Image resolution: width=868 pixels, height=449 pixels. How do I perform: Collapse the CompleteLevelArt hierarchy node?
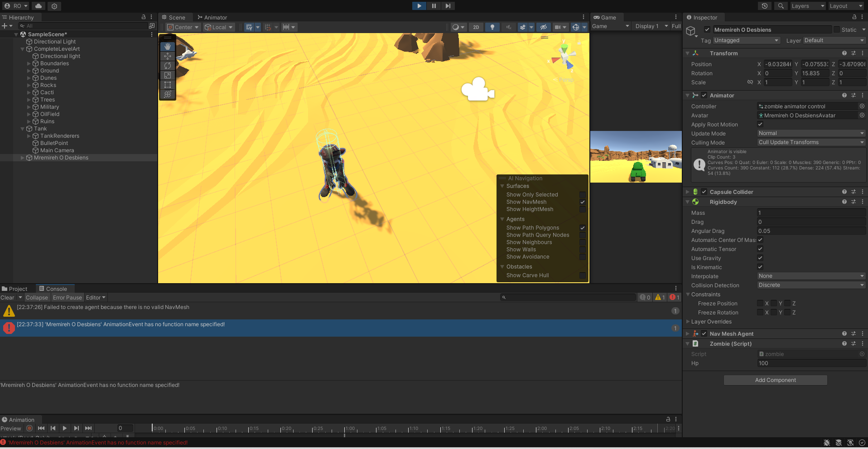pos(23,49)
